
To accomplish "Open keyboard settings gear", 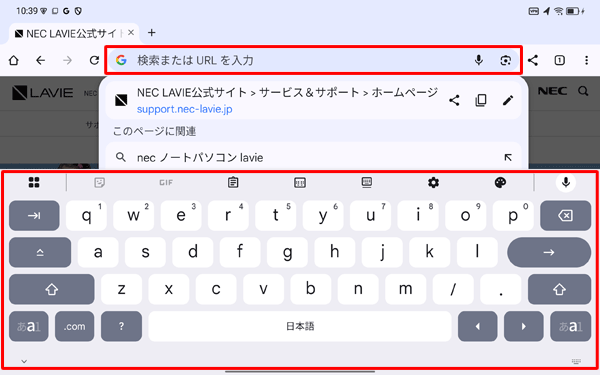I will coord(433,183).
